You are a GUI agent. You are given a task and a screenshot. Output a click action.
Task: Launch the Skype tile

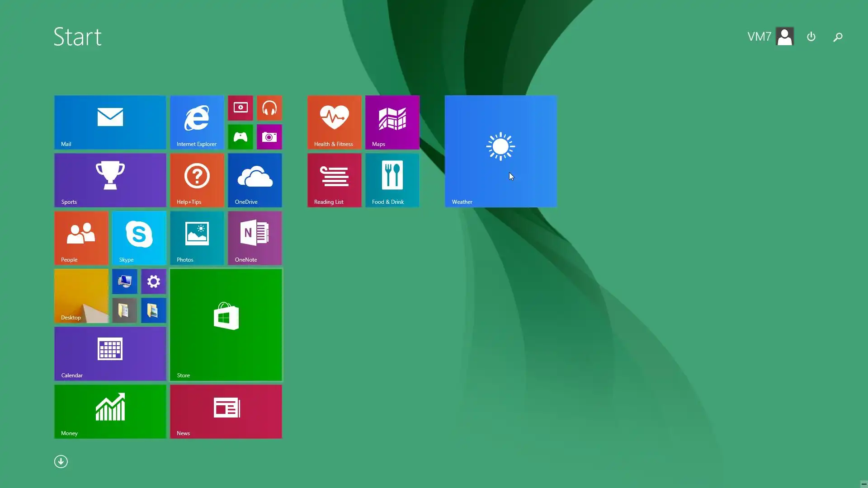point(139,238)
